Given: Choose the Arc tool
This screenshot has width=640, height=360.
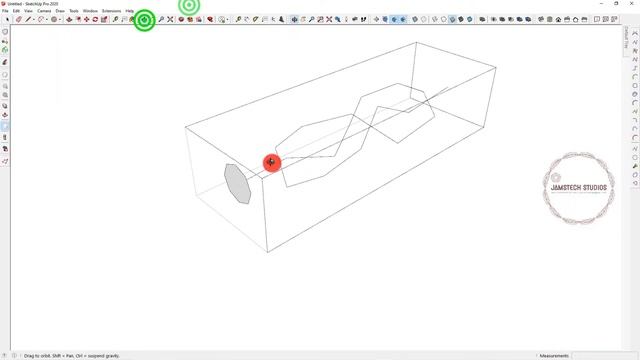Looking at the screenshot, I should click(41, 19).
